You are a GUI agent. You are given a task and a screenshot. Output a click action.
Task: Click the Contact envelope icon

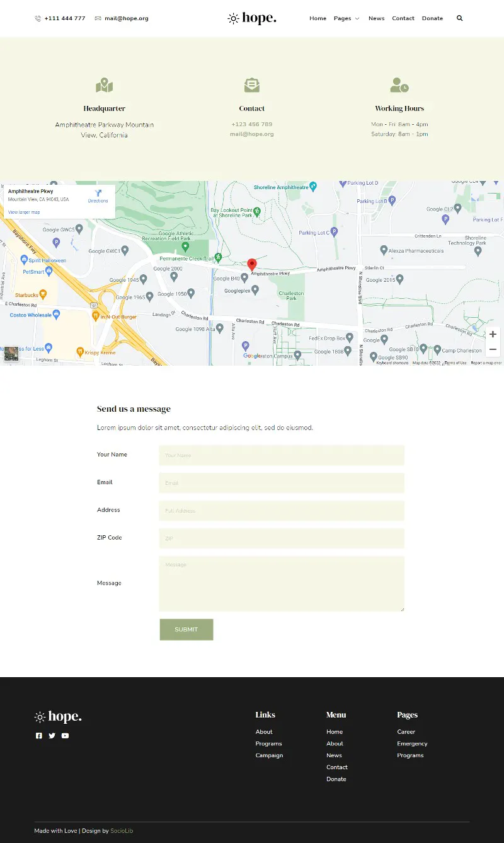pos(252,85)
